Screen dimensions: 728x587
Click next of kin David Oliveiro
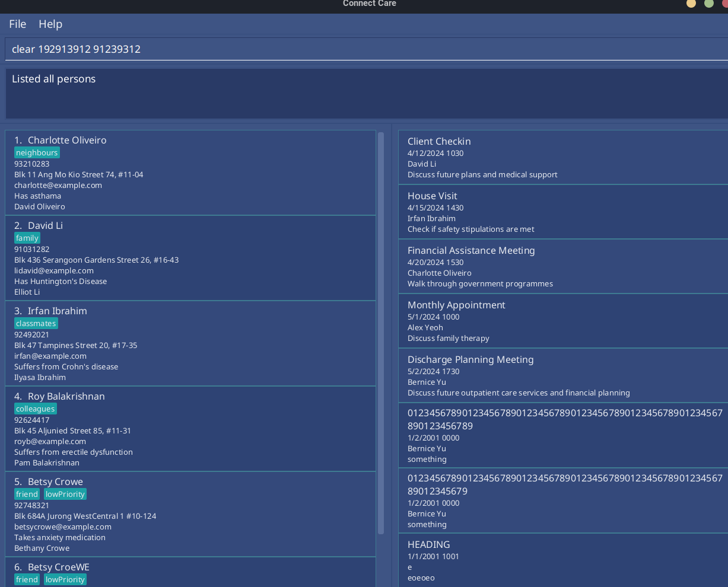pyautogui.click(x=40, y=206)
